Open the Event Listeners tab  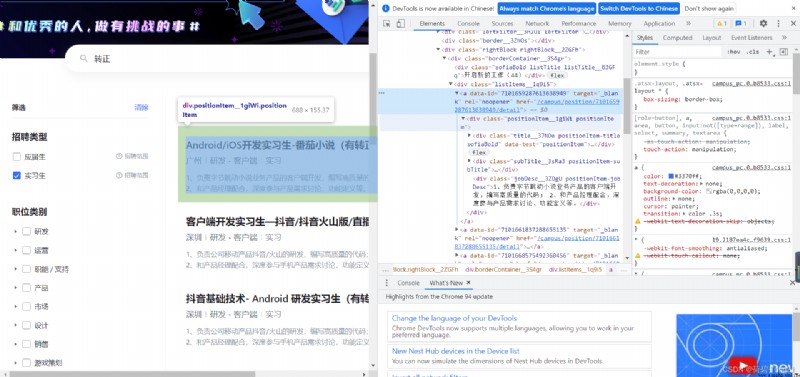pyautogui.click(x=752, y=38)
